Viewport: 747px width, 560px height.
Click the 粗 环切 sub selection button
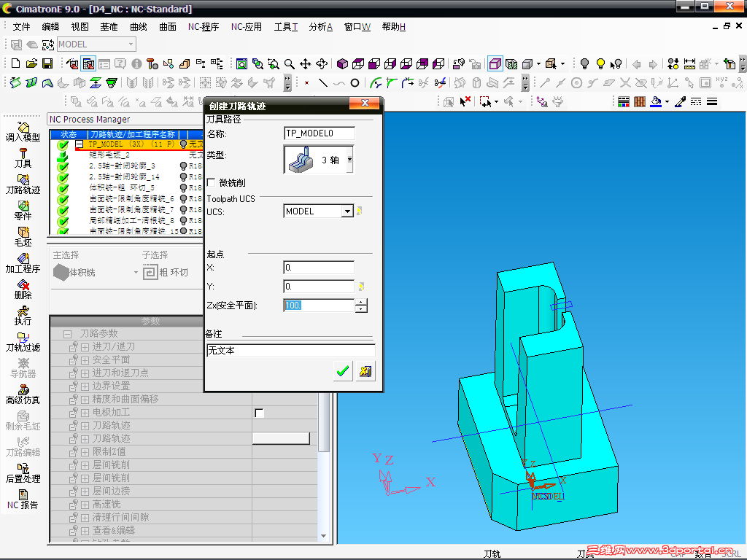[165, 273]
